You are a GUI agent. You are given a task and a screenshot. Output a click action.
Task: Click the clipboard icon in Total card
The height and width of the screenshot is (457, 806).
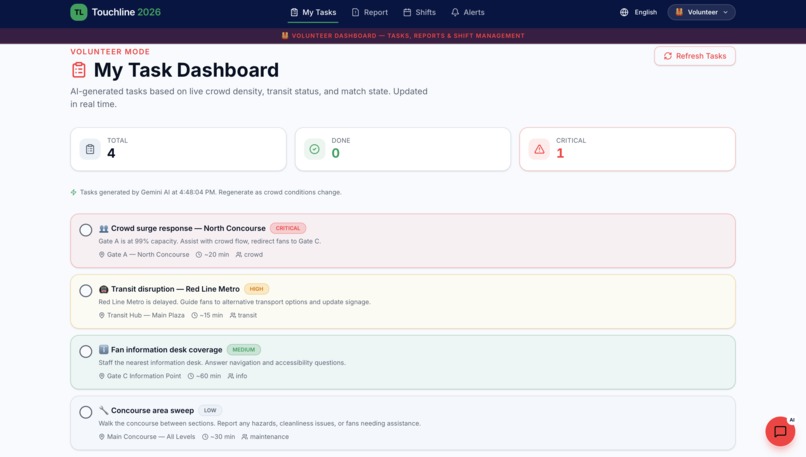point(90,149)
